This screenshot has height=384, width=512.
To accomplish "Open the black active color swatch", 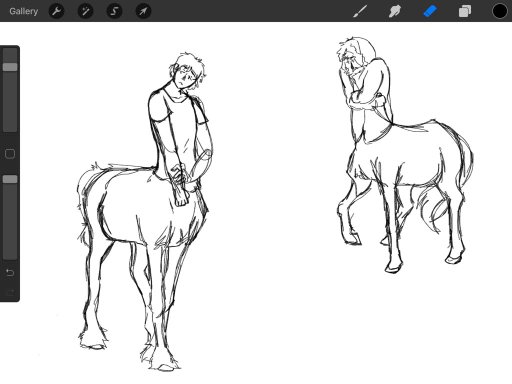I will [499, 11].
